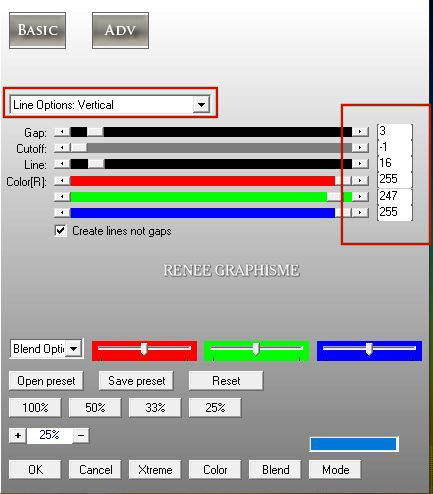Click the Gap value input field
The image size is (433, 494).
pyautogui.click(x=395, y=131)
